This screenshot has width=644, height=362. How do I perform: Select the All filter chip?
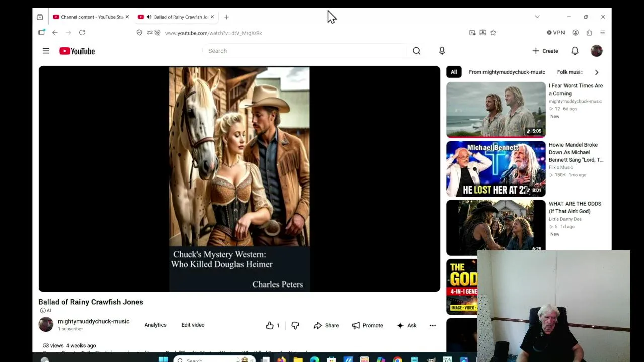point(454,72)
